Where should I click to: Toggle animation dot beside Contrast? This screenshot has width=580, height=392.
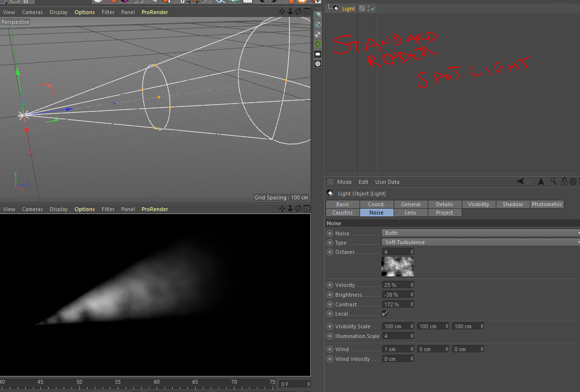coord(330,304)
